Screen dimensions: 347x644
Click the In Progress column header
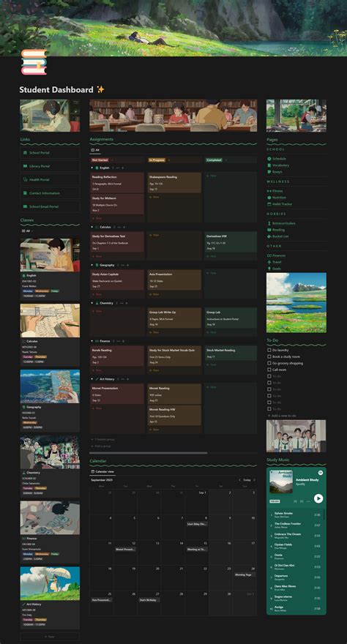click(157, 160)
